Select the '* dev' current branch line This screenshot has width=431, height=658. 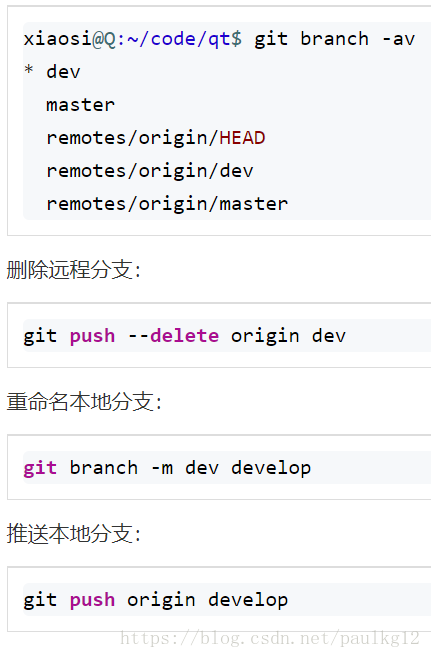point(52,71)
